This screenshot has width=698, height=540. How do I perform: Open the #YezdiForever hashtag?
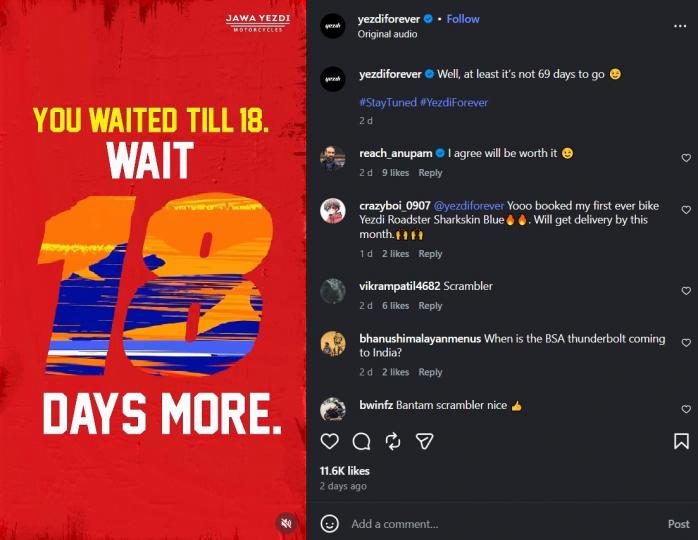(x=454, y=102)
